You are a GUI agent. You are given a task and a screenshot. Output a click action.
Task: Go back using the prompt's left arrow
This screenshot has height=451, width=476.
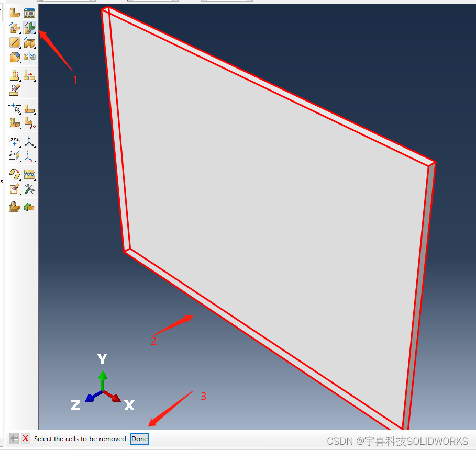pos(14,438)
